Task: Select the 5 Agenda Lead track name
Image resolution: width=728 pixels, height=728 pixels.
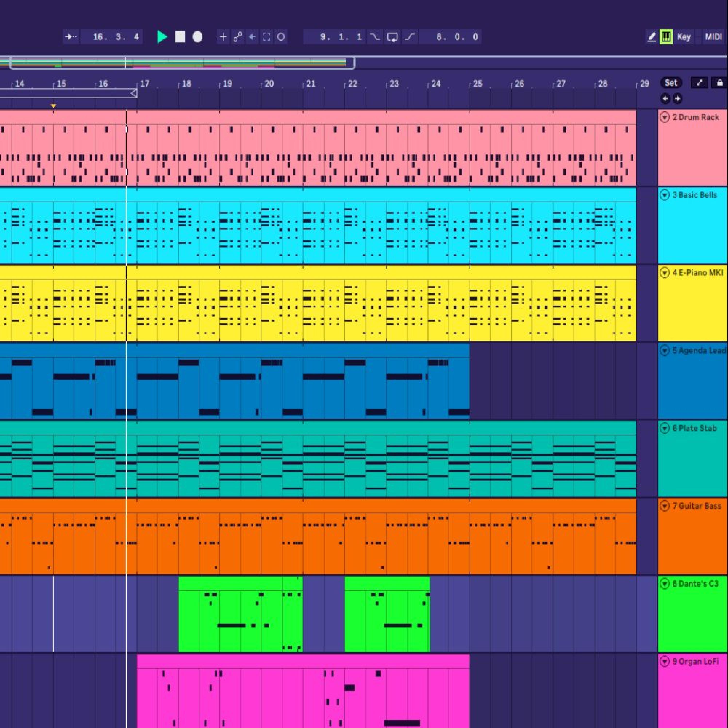Action: tap(699, 350)
